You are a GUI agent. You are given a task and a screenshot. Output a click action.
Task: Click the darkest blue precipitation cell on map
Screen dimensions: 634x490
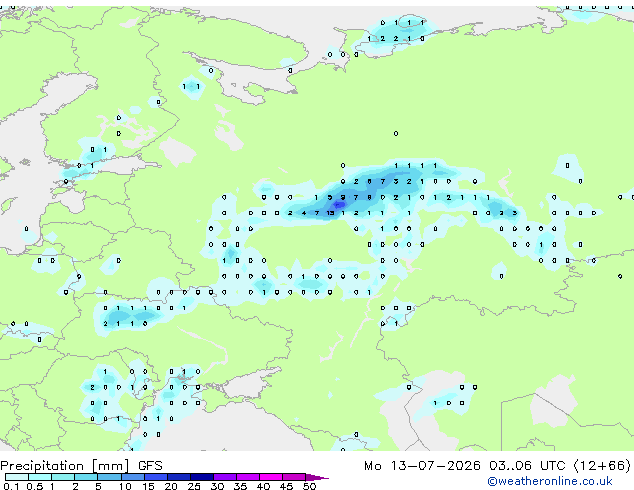pyautogui.click(x=338, y=205)
